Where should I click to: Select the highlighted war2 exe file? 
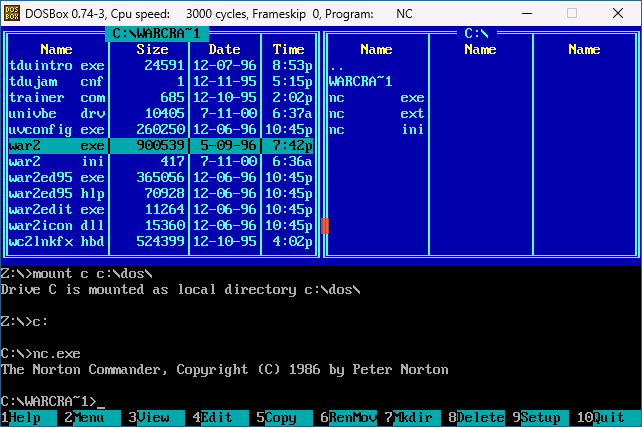pyautogui.click(x=161, y=146)
